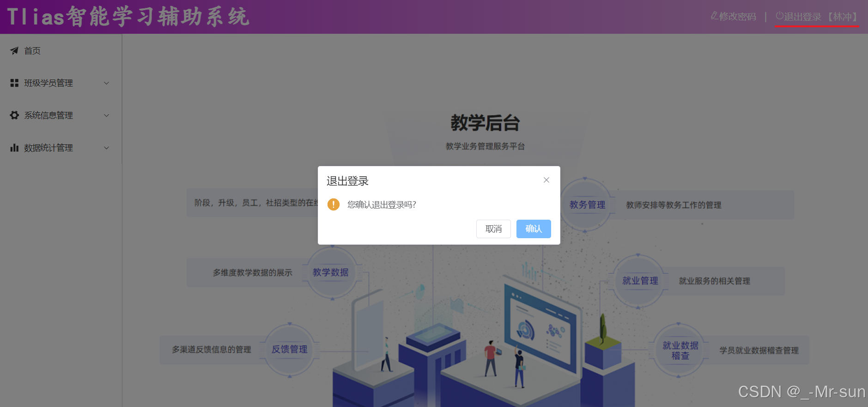Cancel logout with the 取消 button
The image size is (868, 407).
493,229
